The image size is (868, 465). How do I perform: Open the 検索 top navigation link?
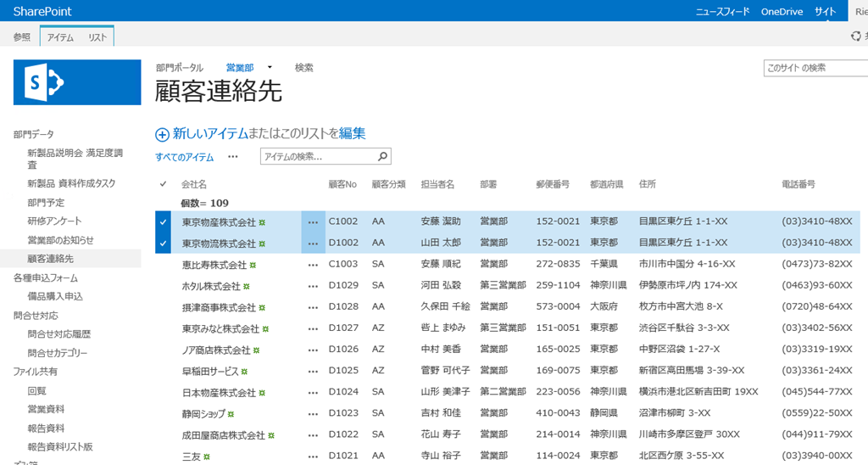304,68
